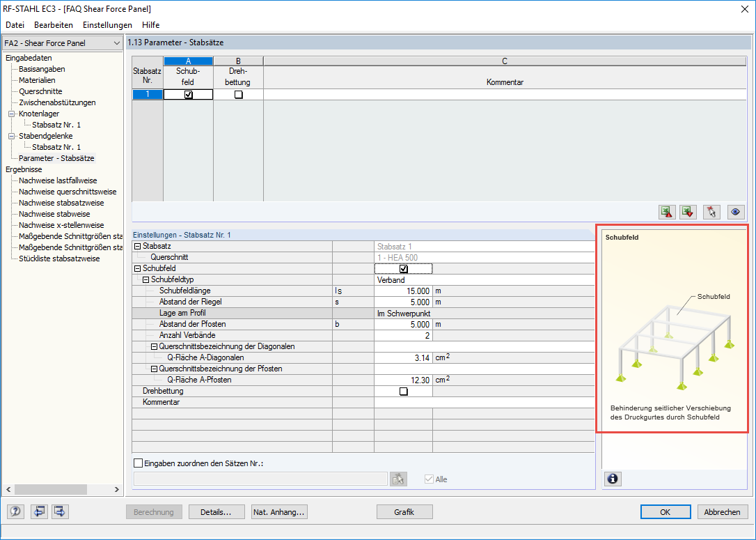Select Stabsatz Nr. 1 under Stabendgelenke

[x=56, y=147]
